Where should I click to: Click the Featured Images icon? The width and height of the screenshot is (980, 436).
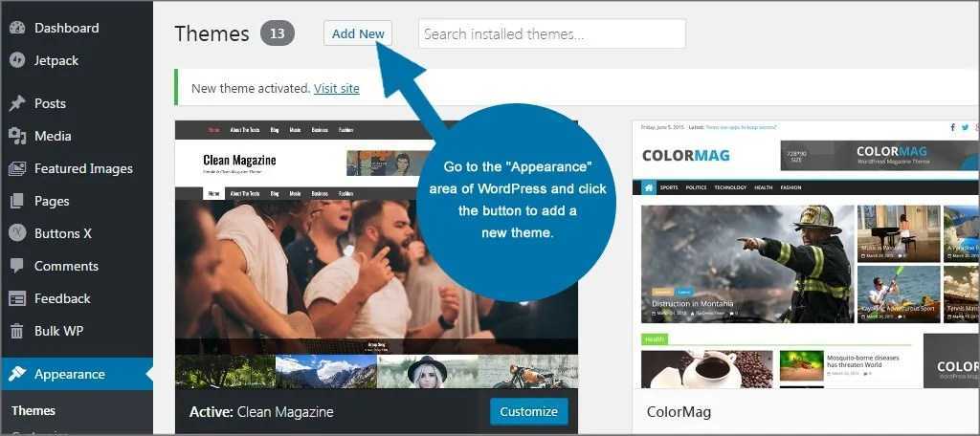pyautogui.click(x=17, y=168)
